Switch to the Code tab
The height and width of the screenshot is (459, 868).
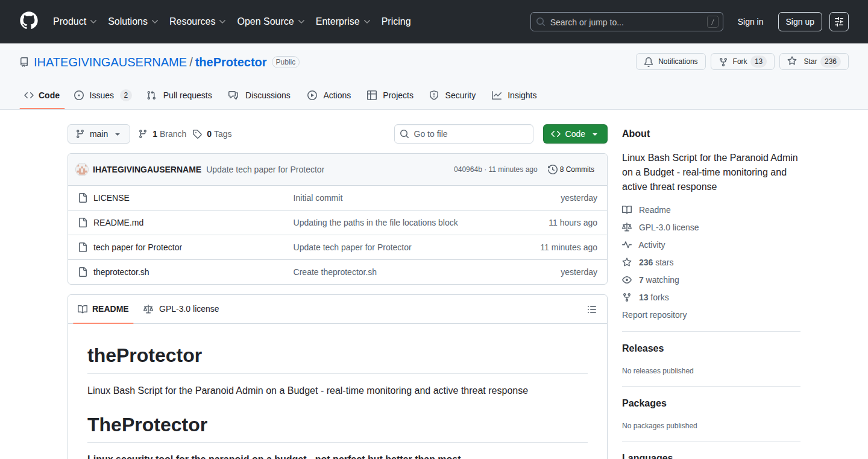pyautogui.click(x=42, y=95)
